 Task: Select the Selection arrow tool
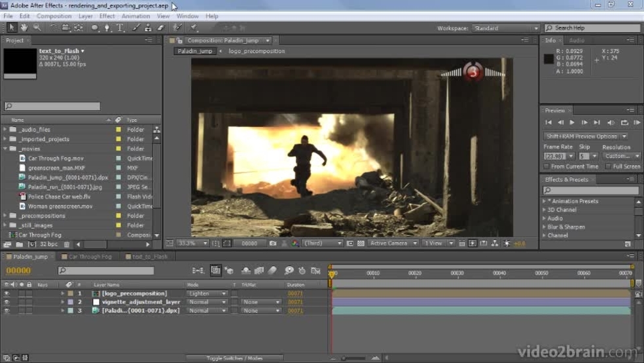pos(12,28)
